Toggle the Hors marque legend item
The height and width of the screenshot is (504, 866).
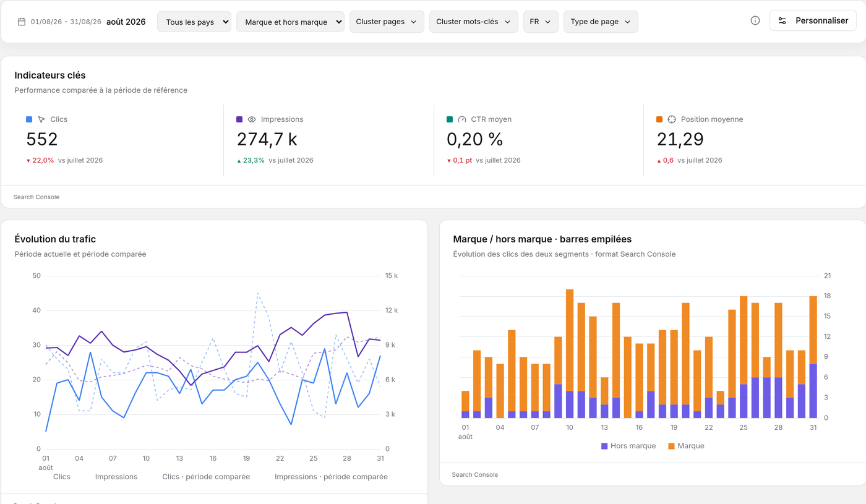coord(628,446)
